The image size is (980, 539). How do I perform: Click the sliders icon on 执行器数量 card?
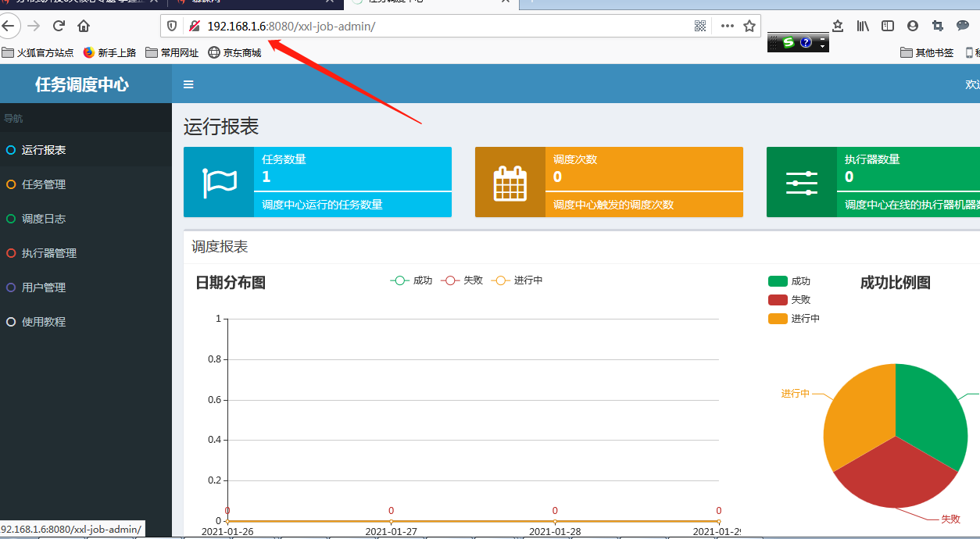[802, 183]
